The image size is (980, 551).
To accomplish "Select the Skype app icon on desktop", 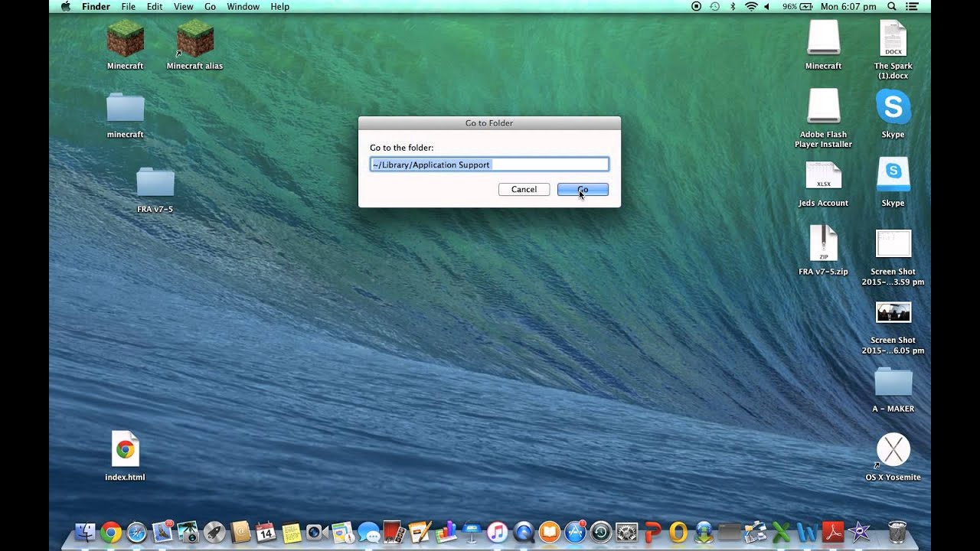I will 893,107.
